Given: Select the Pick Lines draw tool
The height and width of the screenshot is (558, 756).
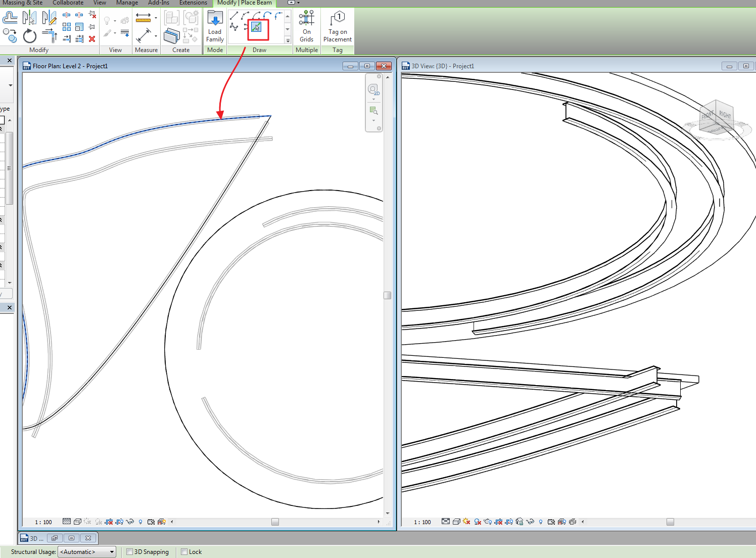Looking at the screenshot, I should (x=257, y=26).
